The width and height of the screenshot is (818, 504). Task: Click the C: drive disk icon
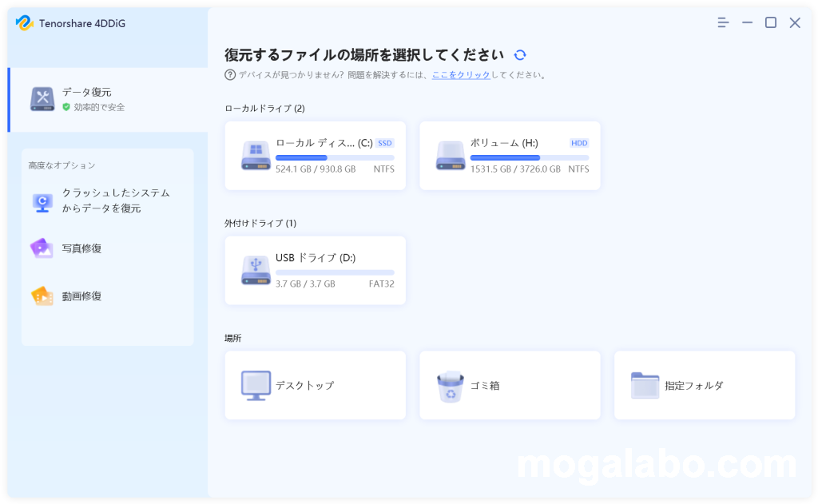[256, 156]
